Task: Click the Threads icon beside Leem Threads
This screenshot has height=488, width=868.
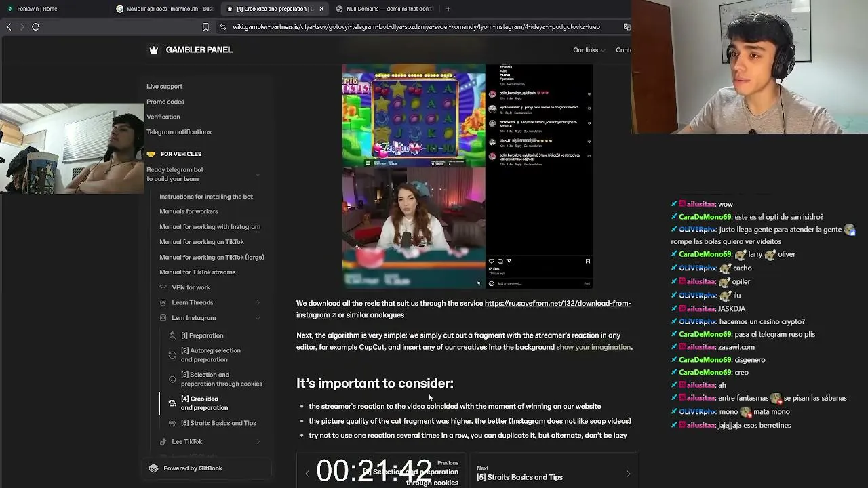Action: tap(163, 302)
